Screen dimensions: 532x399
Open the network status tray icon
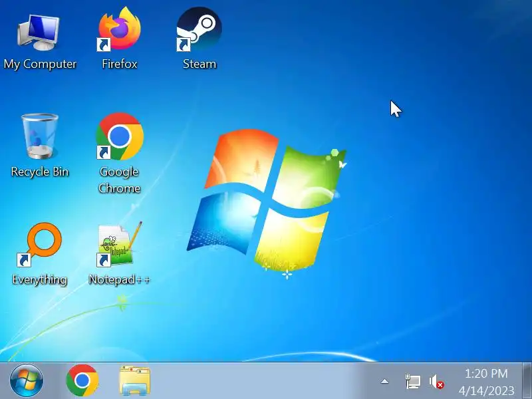pyautogui.click(x=413, y=381)
